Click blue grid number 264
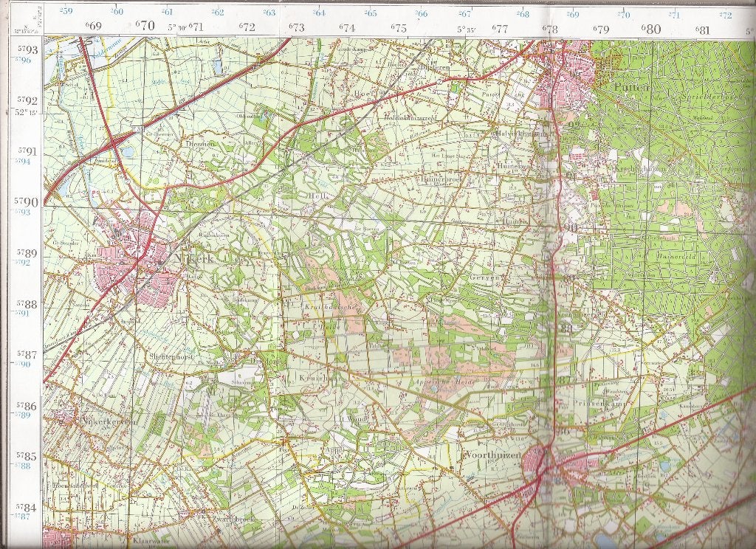Screen dimensions: 756x549 coord(318,13)
